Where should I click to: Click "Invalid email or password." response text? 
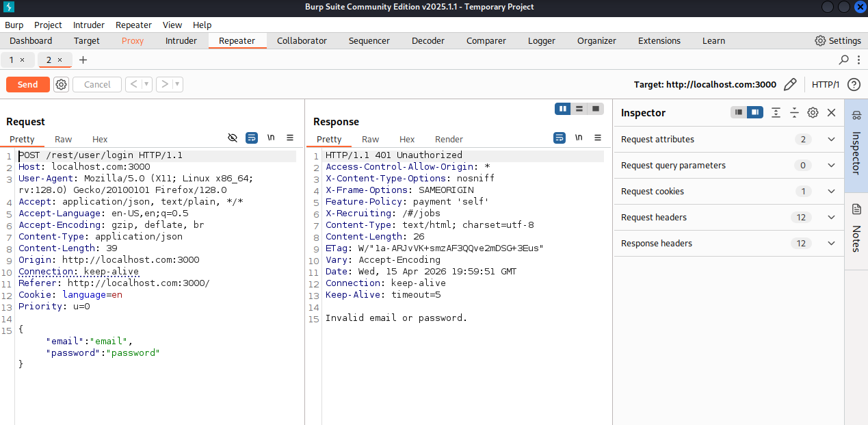point(396,318)
